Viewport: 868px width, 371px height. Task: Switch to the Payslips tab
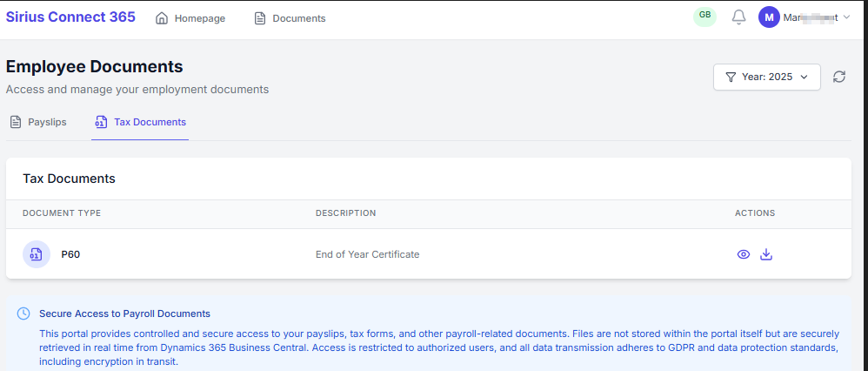(x=38, y=122)
